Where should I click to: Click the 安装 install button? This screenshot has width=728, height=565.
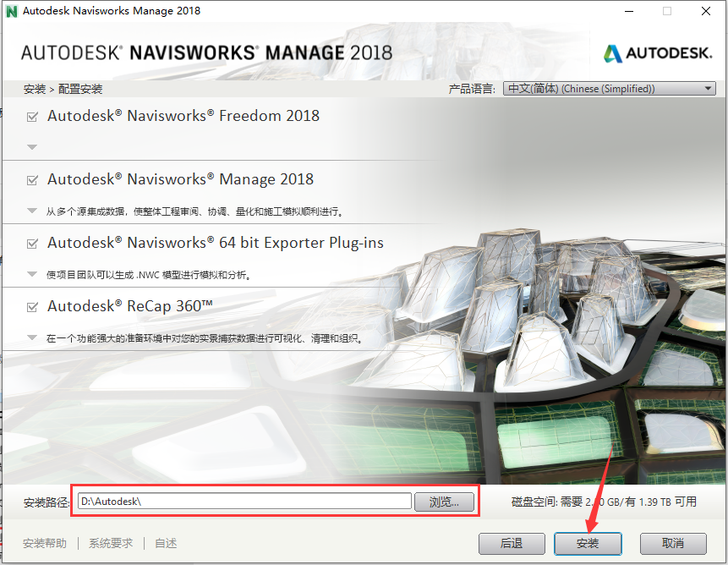pos(588,543)
